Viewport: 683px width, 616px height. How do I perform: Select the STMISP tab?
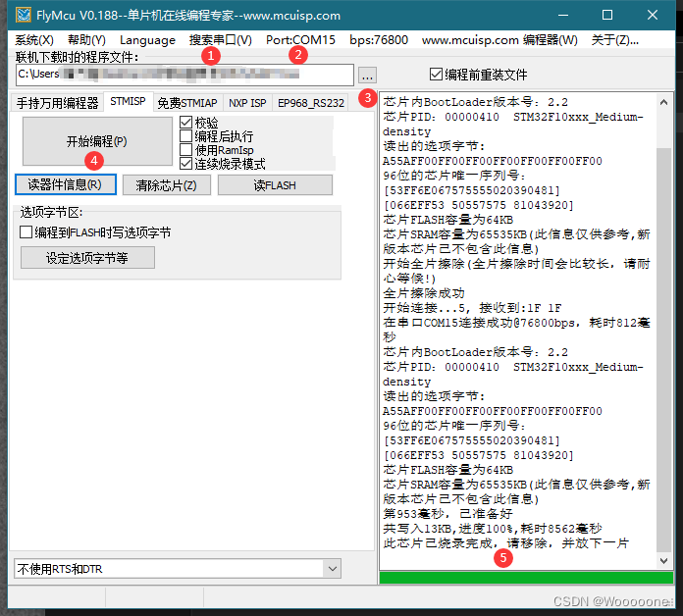[128, 101]
